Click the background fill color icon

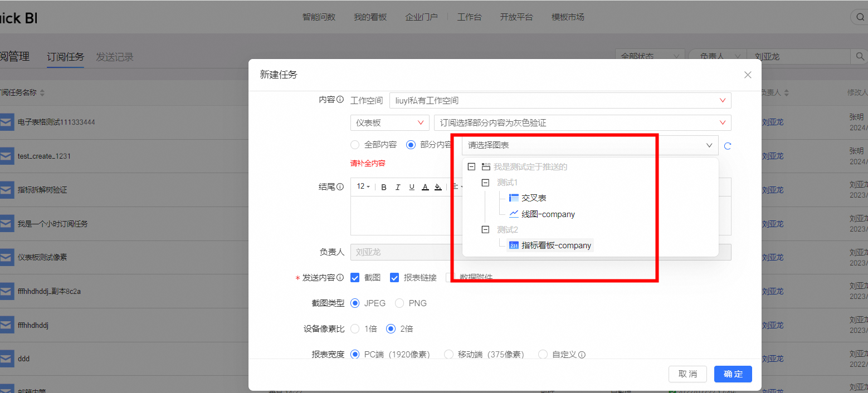click(x=438, y=187)
